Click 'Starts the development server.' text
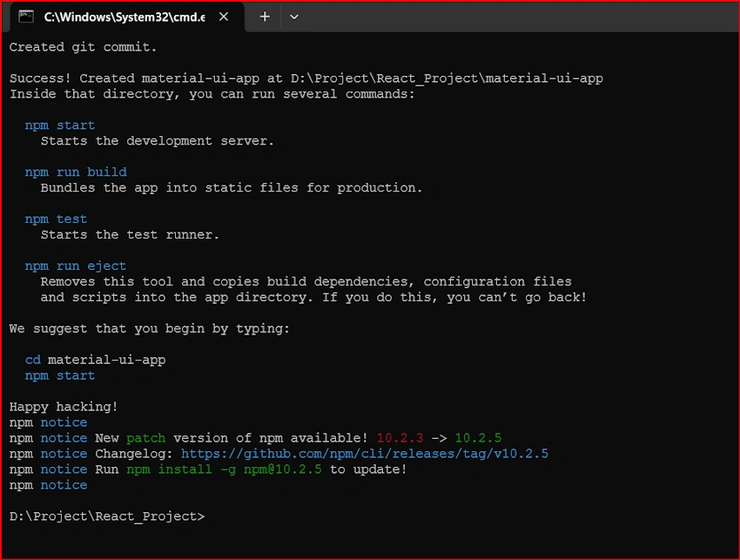Image resolution: width=740 pixels, height=560 pixels. tap(158, 141)
